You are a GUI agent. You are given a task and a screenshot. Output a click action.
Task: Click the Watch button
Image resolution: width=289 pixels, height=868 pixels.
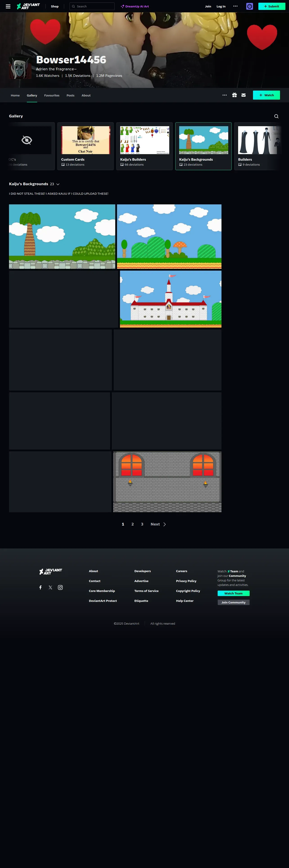click(266, 95)
